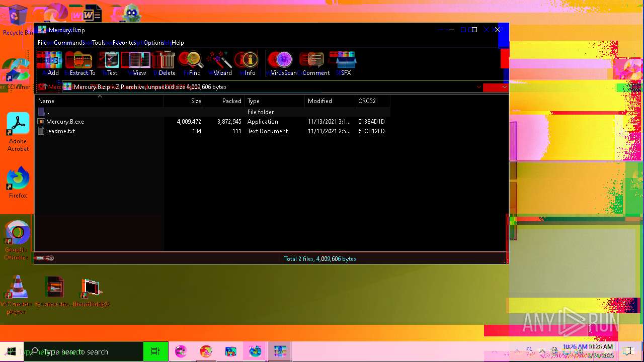Sort by the CRC32 column
Screen dimensions: 644x362
372,101
